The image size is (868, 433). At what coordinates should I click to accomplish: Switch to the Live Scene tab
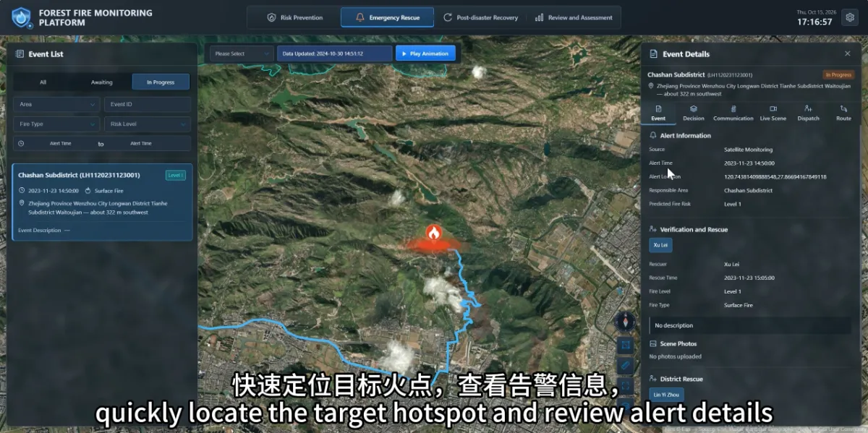773,113
